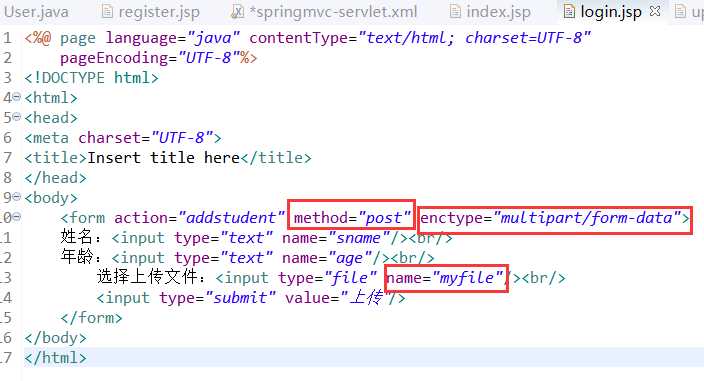Click the "sname" name value
Screen dimensions: 704x381
click(359, 238)
